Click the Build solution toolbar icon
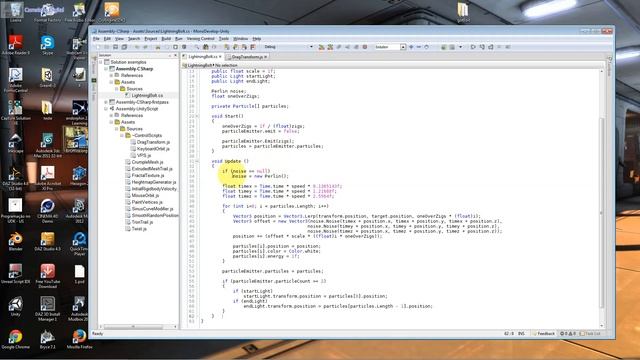 pos(321,47)
